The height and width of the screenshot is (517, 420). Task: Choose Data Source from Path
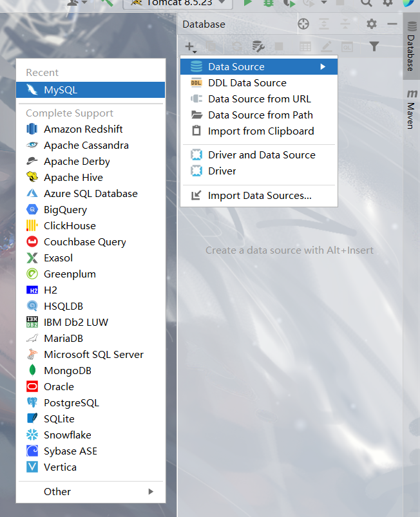click(x=259, y=115)
